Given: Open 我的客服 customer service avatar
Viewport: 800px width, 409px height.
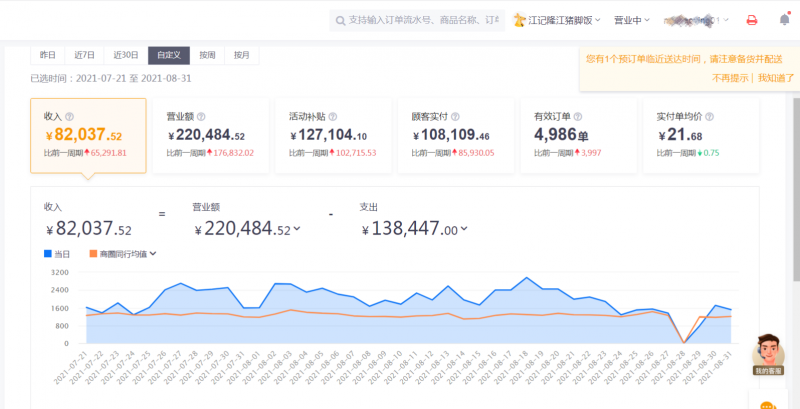Looking at the screenshot, I should click(x=768, y=355).
